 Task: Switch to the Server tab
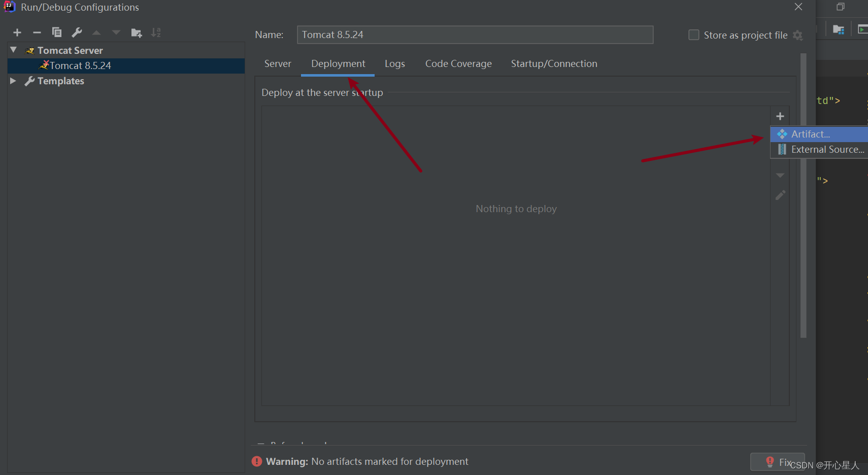click(x=278, y=64)
